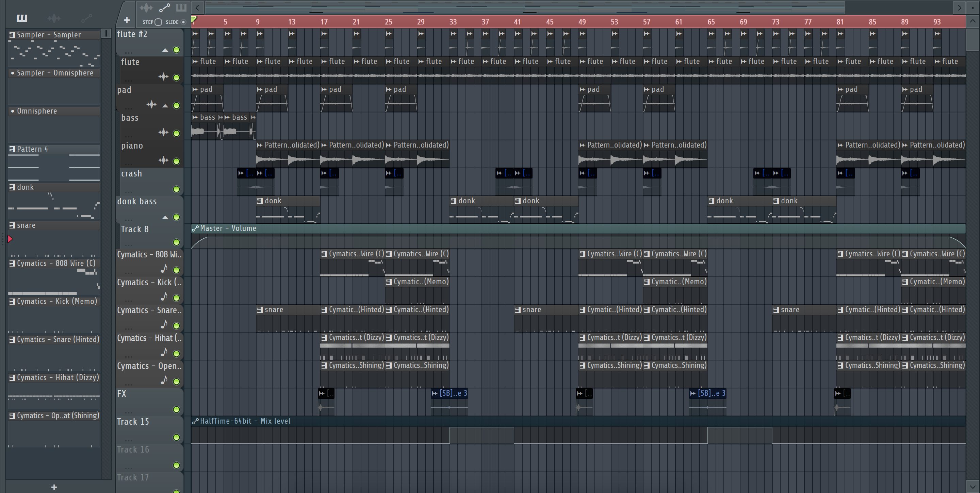Mute the donk bass track
The width and height of the screenshot is (980, 493).
tap(177, 217)
